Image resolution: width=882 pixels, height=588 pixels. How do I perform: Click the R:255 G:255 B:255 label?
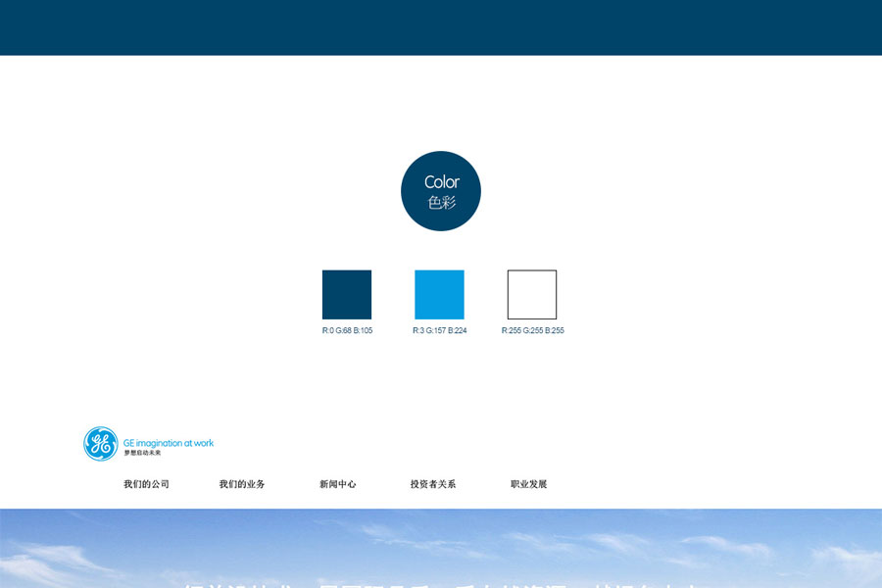[x=532, y=331]
